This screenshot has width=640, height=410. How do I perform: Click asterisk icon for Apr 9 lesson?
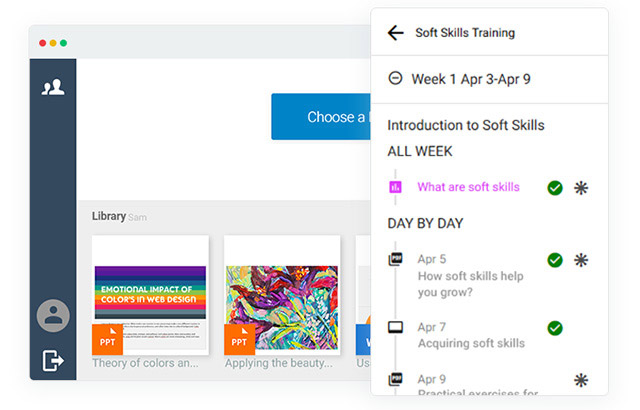coord(581,379)
